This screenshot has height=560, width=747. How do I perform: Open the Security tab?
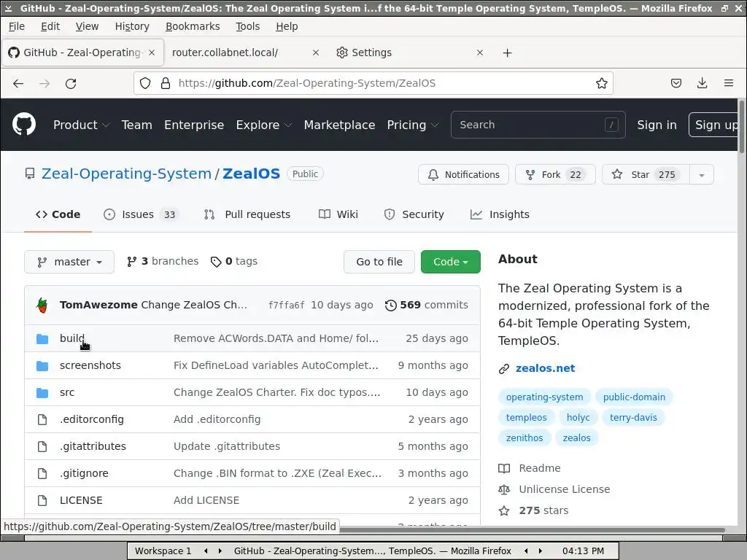pyautogui.click(x=414, y=215)
